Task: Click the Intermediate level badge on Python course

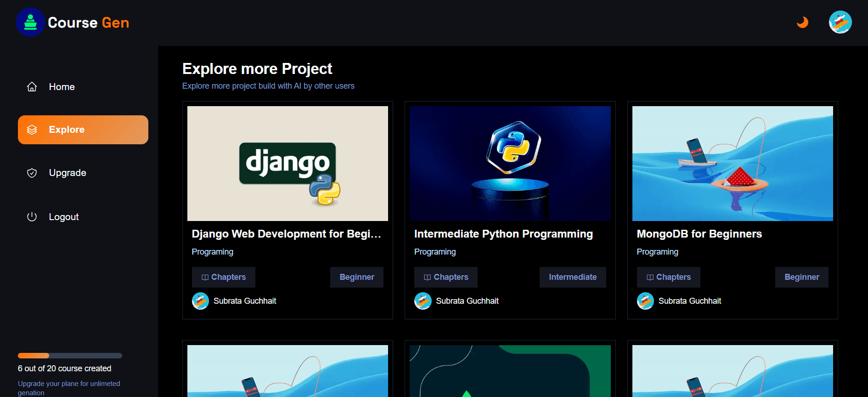Action: [x=572, y=277]
